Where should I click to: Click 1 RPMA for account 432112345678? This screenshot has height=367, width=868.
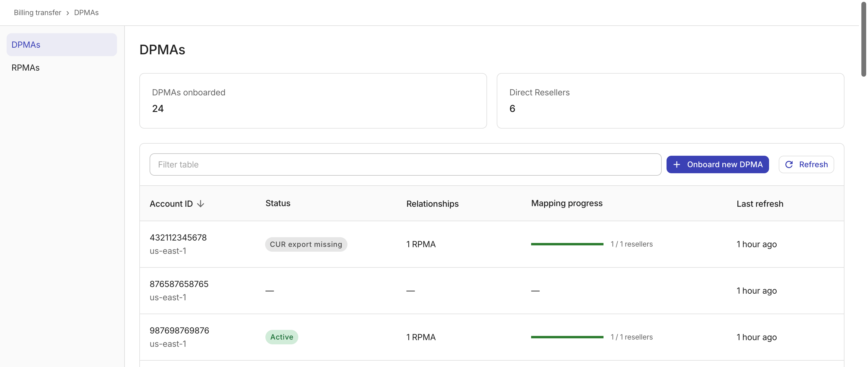coord(421,244)
